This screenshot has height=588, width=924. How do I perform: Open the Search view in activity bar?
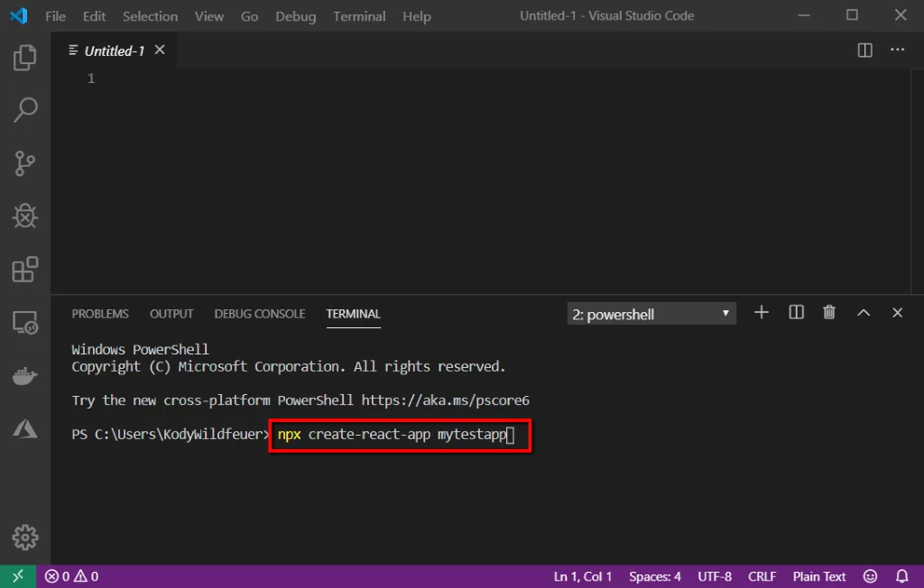pyautogui.click(x=24, y=110)
